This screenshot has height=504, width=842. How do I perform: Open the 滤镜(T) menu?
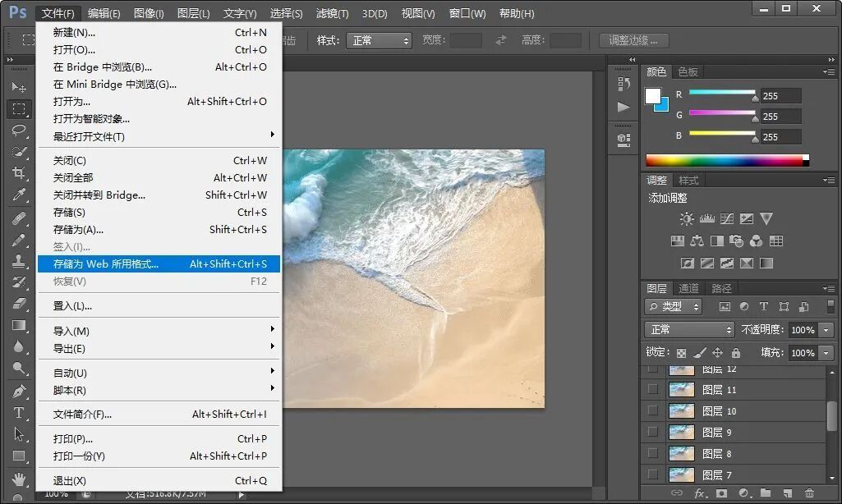pyautogui.click(x=332, y=13)
